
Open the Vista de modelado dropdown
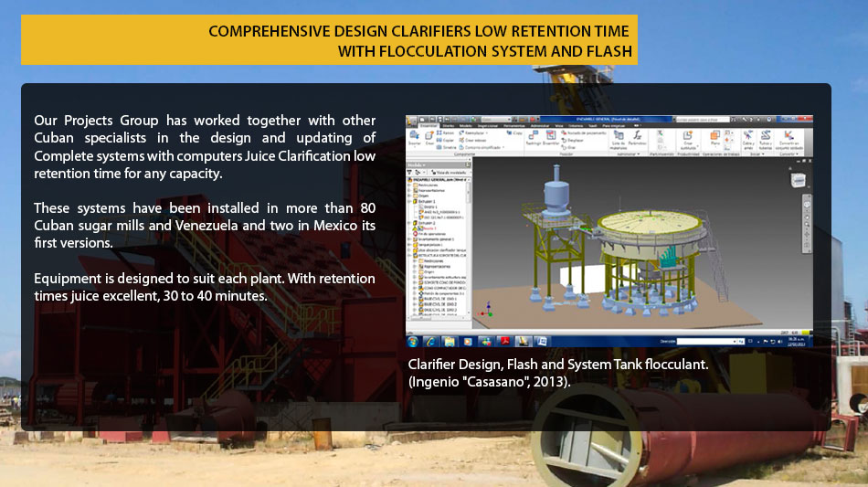click(448, 171)
